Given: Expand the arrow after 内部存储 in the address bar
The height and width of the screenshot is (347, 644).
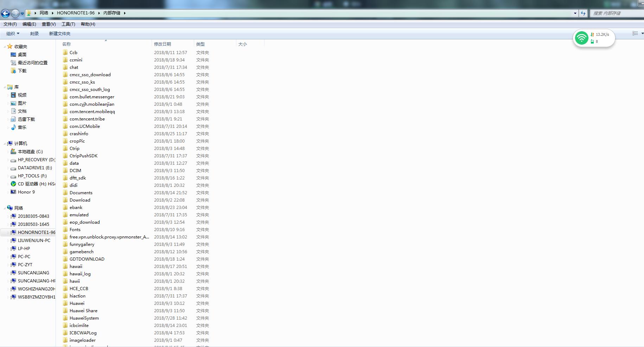Looking at the screenshot, I should pos(125,13).
